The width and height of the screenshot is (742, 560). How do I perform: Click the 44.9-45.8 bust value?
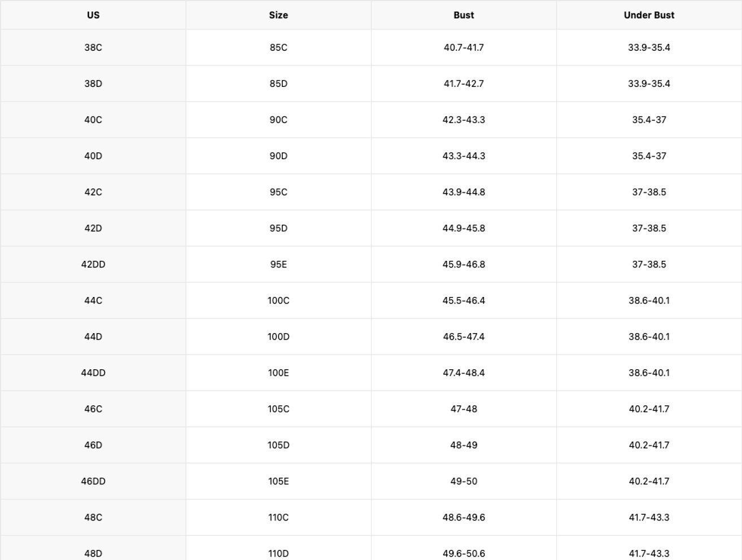(464, 228)
